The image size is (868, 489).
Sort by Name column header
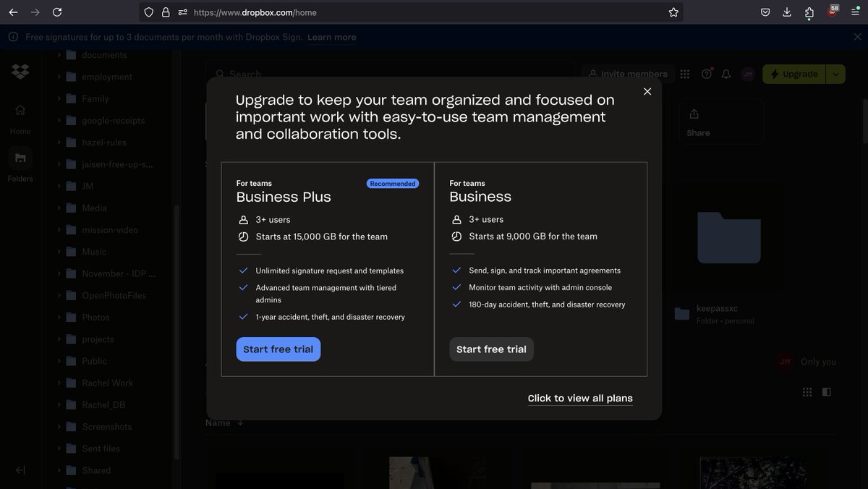(217, 423)
